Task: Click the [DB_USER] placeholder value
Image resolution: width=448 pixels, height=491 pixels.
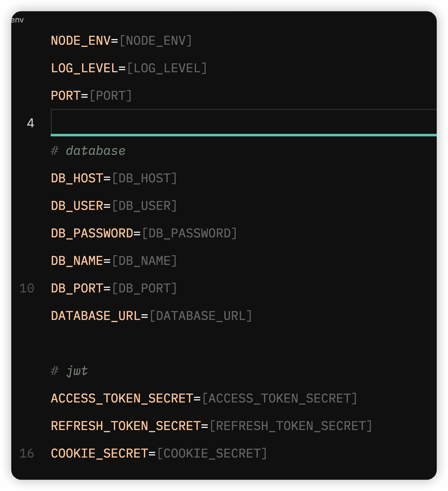Action: (145, 206)
